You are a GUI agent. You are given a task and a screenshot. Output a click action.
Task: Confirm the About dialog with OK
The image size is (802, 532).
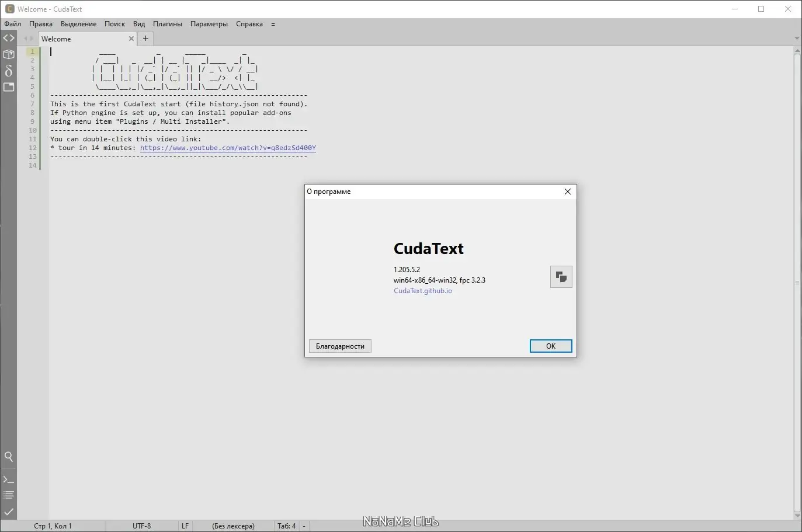coord(551,346)
